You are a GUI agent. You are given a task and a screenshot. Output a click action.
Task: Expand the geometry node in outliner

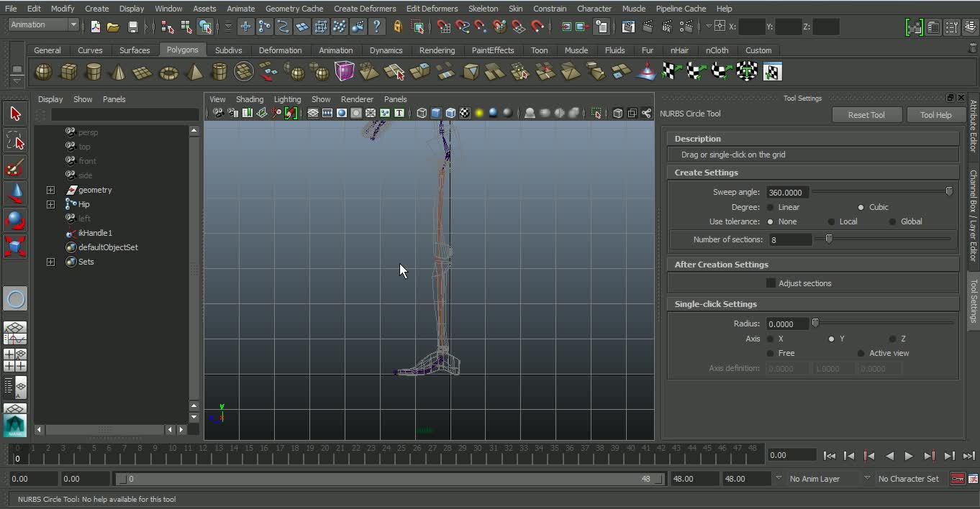[50, 190]
